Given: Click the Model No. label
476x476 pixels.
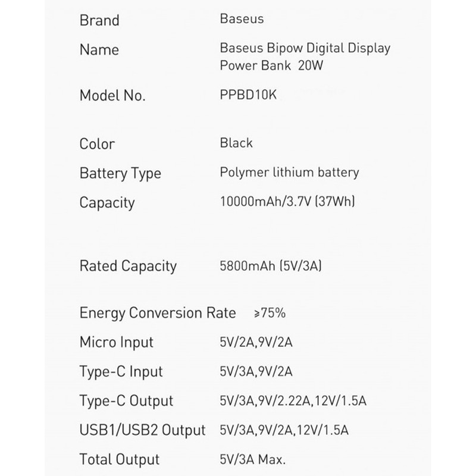Looking at the screenshot, I should click(112, 96).
